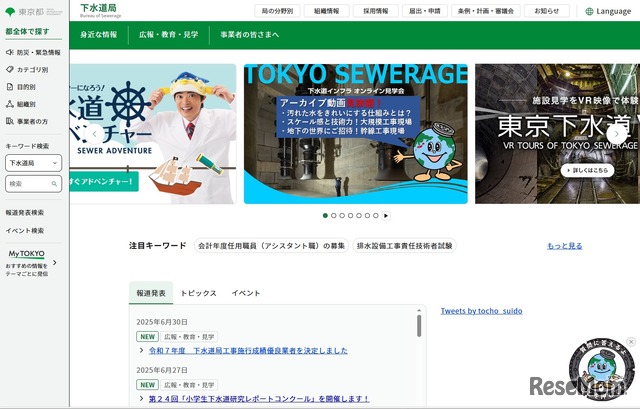Play the carousel slideshow
640x409 pixels.
click(386, 216)
